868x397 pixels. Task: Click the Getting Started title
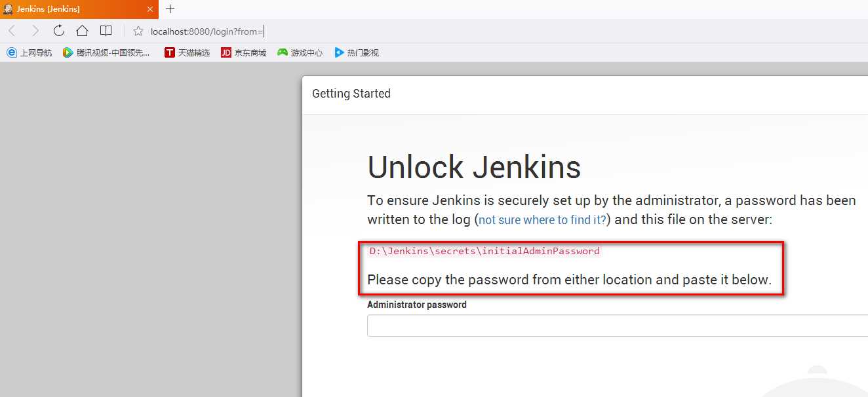tap(351, 94)
